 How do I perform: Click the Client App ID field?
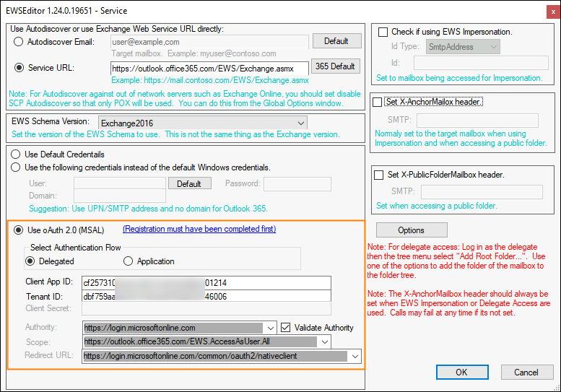[x=206, y=283]
